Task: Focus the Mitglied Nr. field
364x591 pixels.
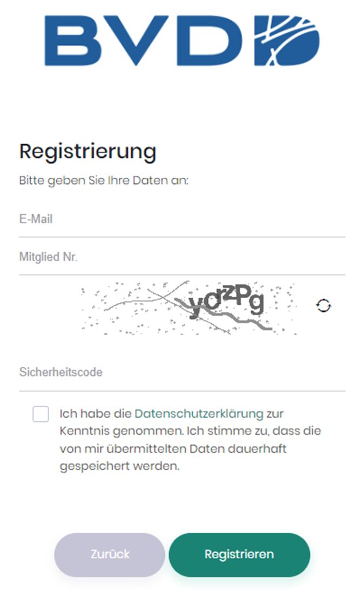Action: pos(182,257)
